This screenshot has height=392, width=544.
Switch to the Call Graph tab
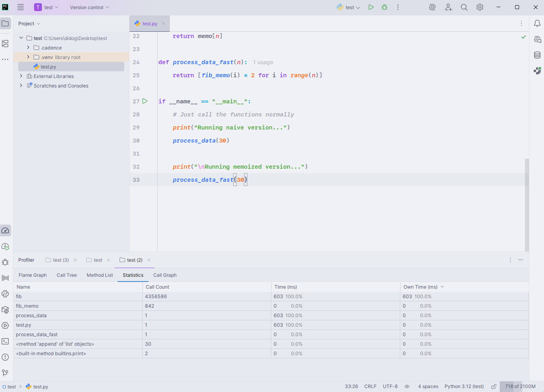(165, 275)
